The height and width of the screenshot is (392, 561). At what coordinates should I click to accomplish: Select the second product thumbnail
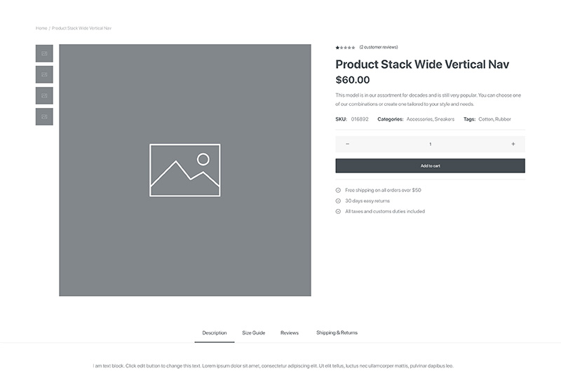tap(44, 74)
